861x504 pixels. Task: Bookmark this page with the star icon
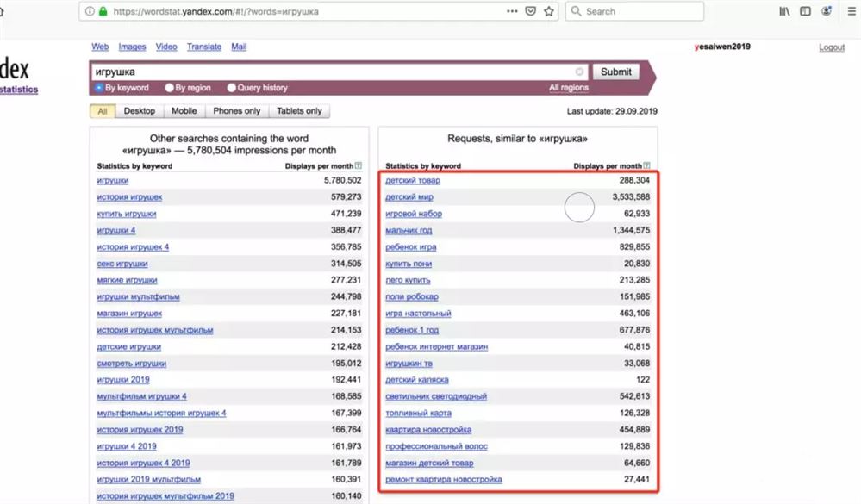click(548, 11)
